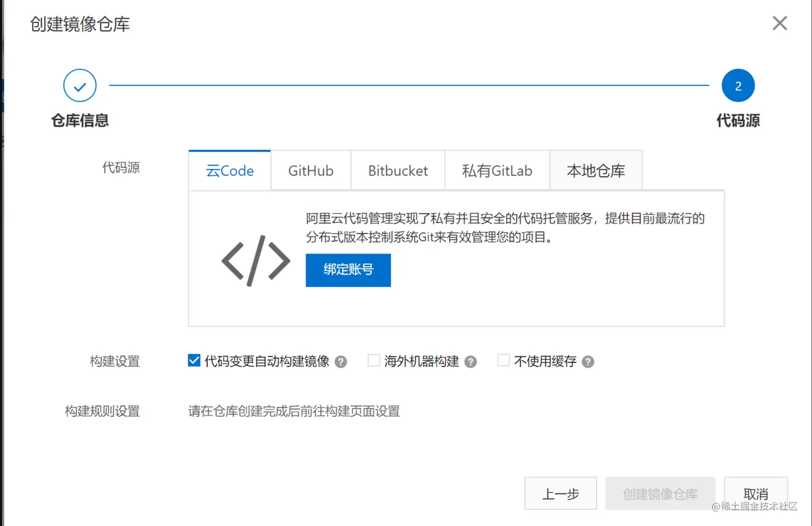The width and height of the screenshot is (812, 526).
Task: Open help for 代码变更自动构建镜像
Action: 340,362
